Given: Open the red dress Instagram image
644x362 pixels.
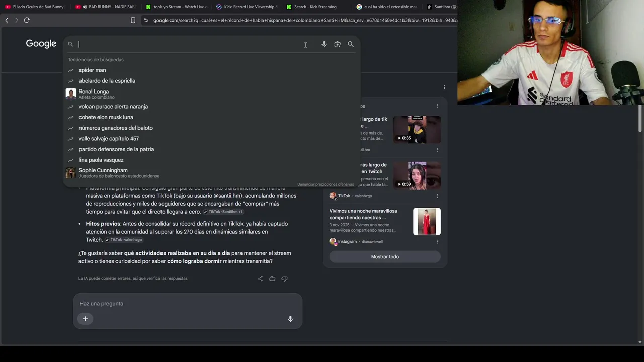Looking at the screenshot, I should coord(427,221).
